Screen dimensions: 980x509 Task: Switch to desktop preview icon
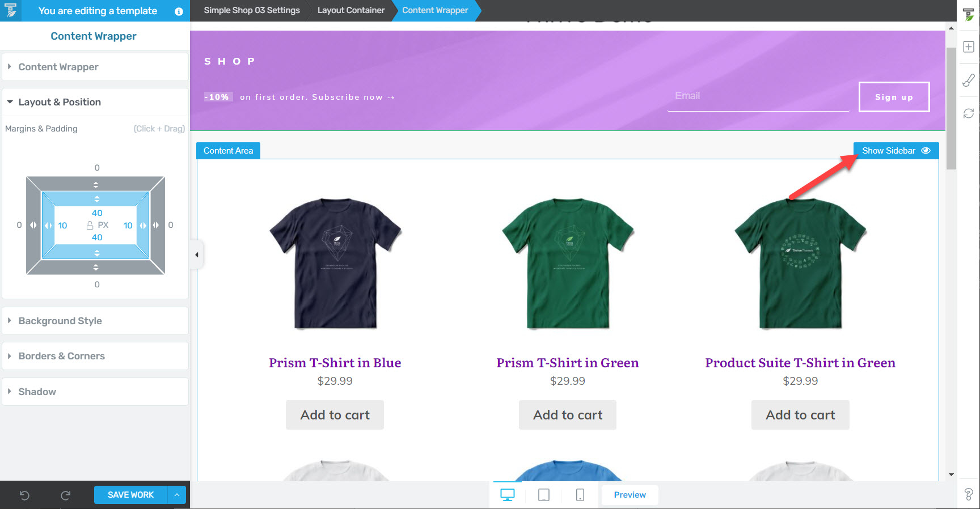(x=508, y=495)
